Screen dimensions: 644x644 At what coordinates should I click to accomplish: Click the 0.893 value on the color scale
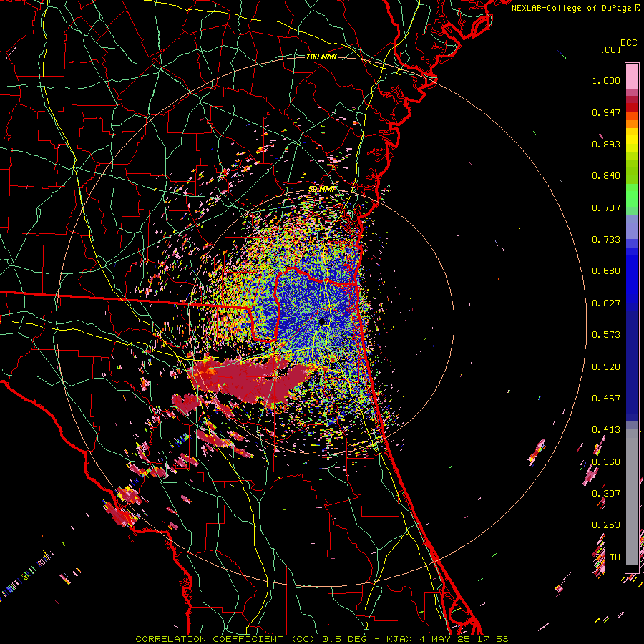click(x=606, y=144)
